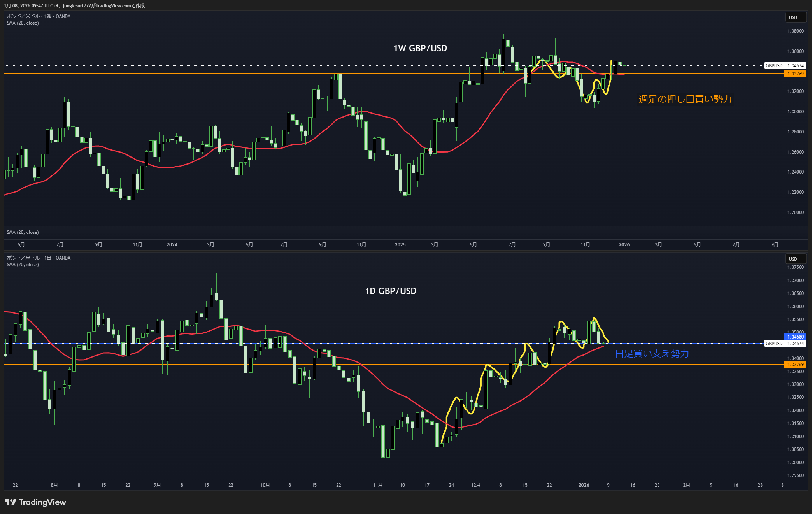Select SMA (20, close) legend on daily chart

point(23,265)
